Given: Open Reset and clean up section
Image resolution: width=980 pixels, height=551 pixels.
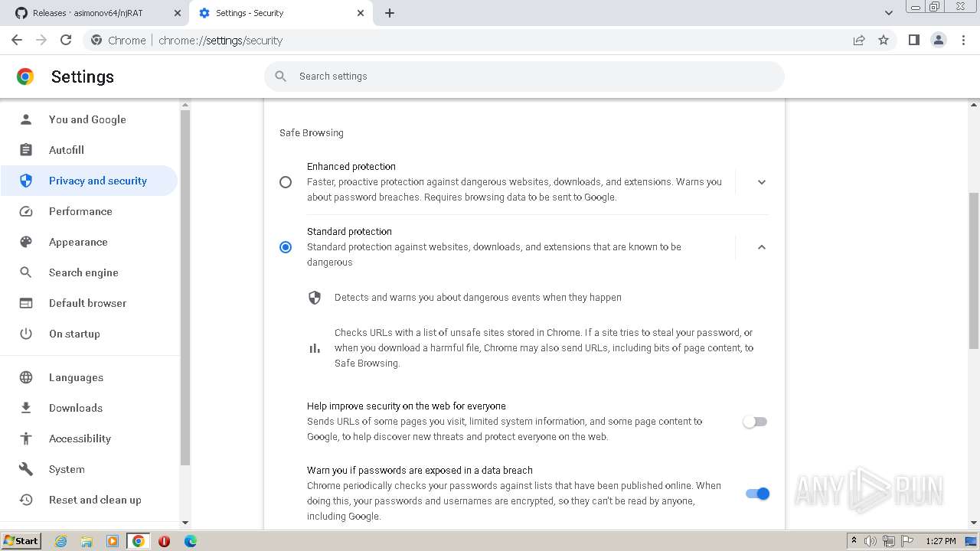Looking at the screenshot, I should (89, 500).
